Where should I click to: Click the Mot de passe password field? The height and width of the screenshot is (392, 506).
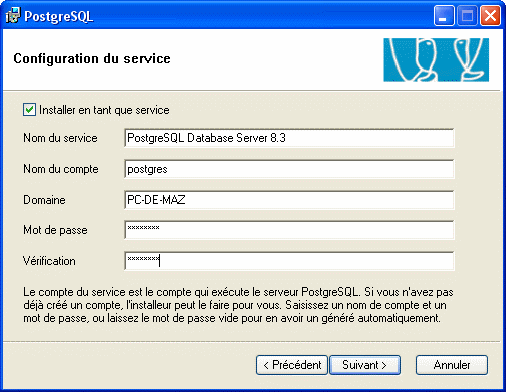point(289,230)
